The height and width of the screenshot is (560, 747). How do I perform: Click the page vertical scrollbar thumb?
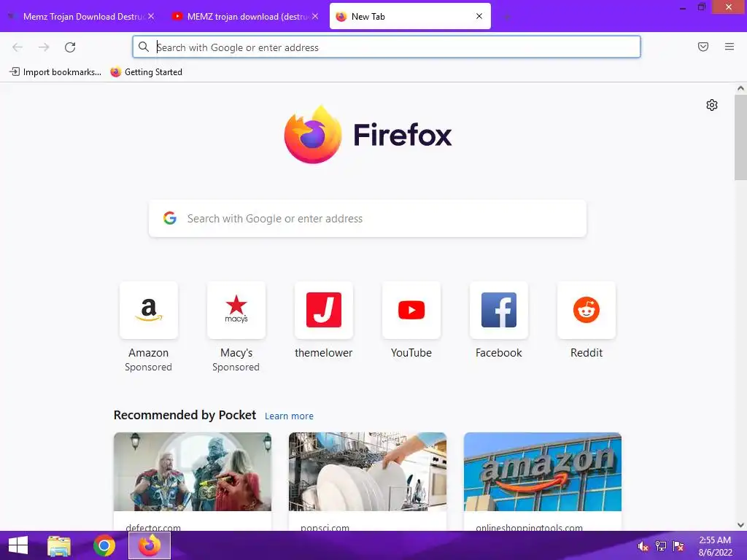[740, 137]
